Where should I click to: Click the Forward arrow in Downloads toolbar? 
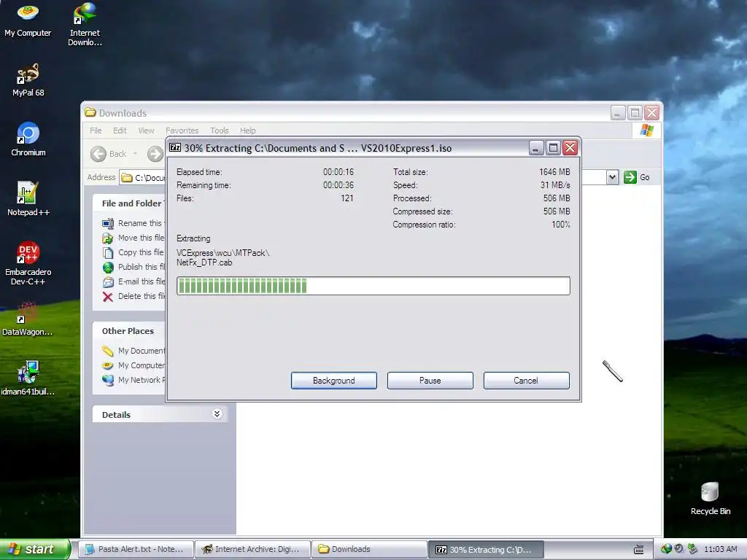(155, 154)
